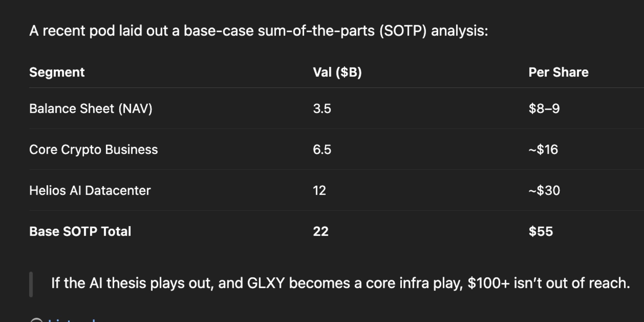This screenshot has height=322, width=644.
Task: Click the ~$16 per share cell
Action: coord(543,149)
